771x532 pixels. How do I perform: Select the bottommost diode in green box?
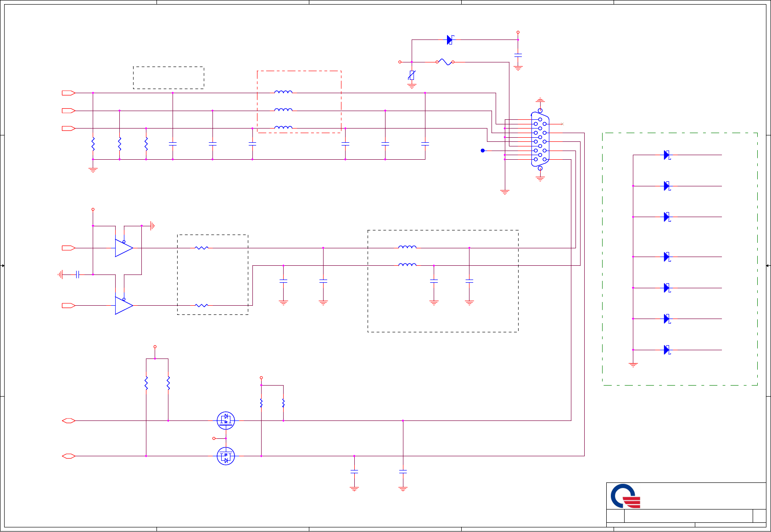coord(667,350)
